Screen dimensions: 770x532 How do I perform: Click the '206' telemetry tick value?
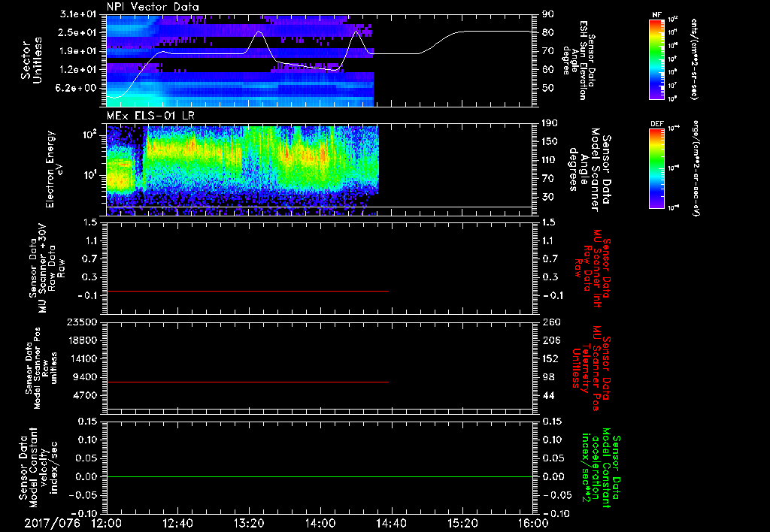click(x=551, y=340)
